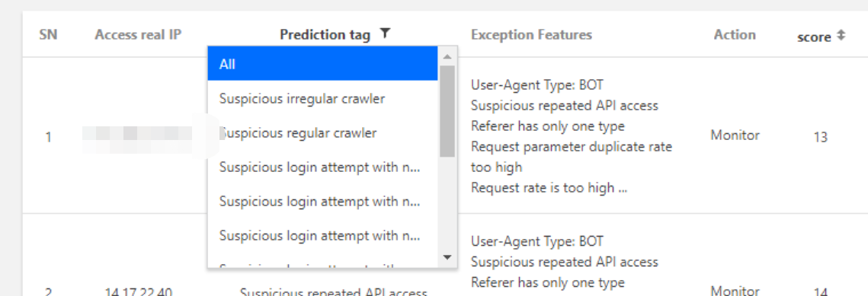The image size is (868, 296).
Task: Select the second Suspicious login attempt option
Action: tap(322, 202)
